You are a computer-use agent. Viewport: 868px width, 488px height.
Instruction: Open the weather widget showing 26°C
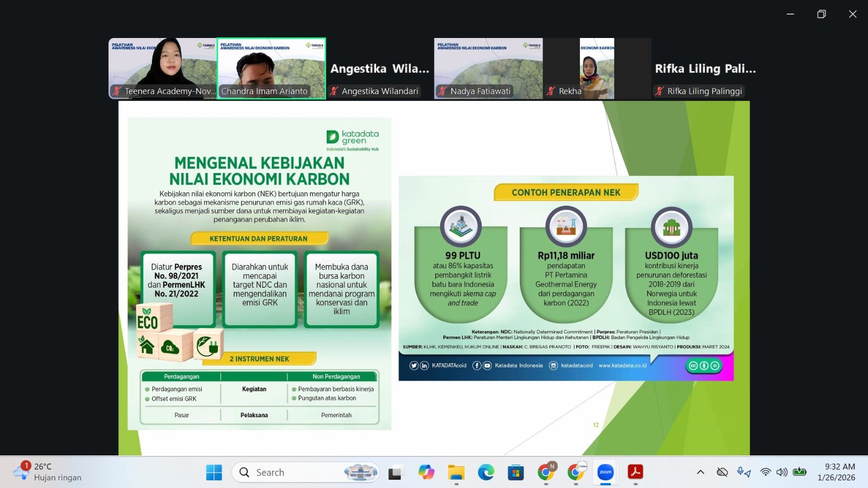point(49,472)
